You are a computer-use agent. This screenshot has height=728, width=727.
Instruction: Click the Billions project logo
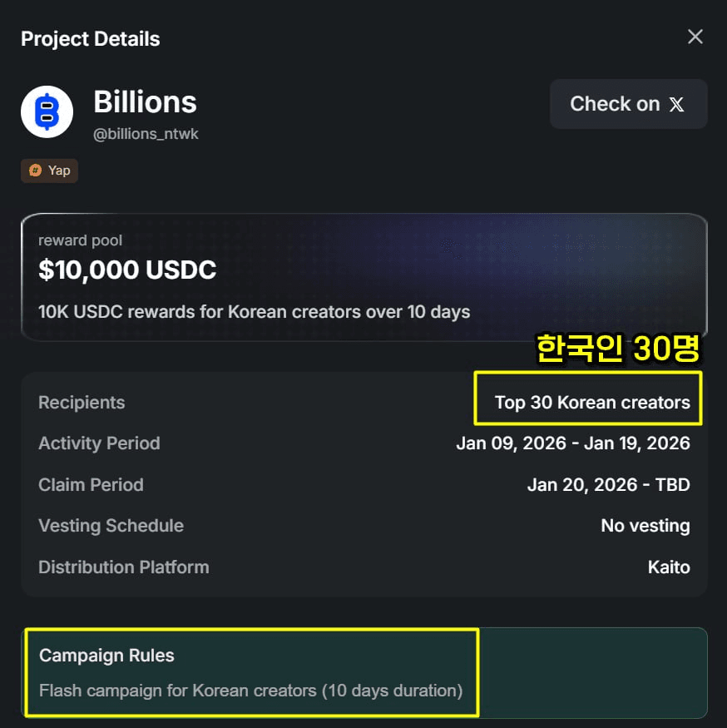(x=47, y=111)
